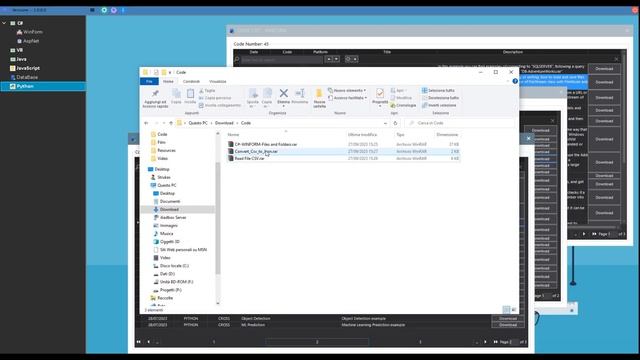Select the Home ribbon tab
This screenshot has width=640, height=360.
pos(168,81)
